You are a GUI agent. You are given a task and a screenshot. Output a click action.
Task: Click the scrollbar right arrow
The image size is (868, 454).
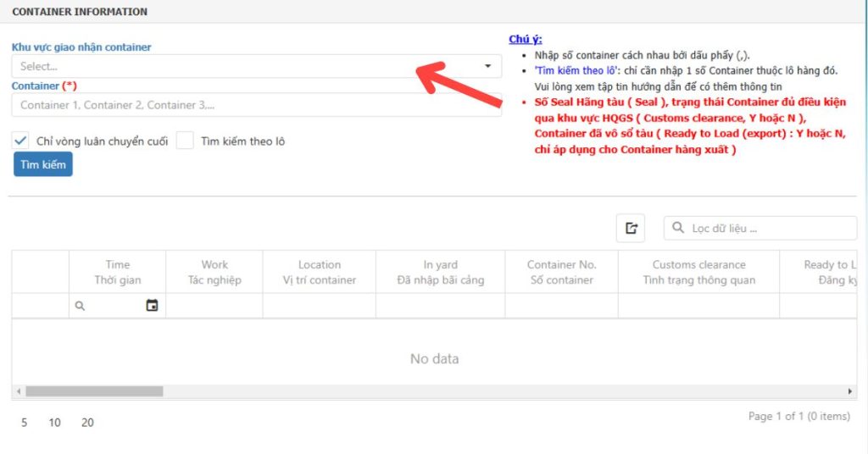(x=849, y=391)
